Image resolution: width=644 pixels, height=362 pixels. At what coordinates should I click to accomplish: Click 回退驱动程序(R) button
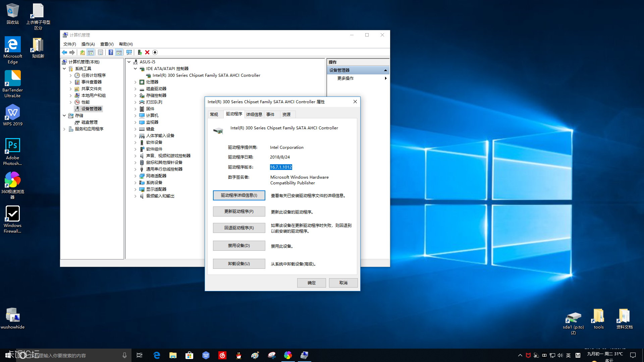(x=239, y=228)
